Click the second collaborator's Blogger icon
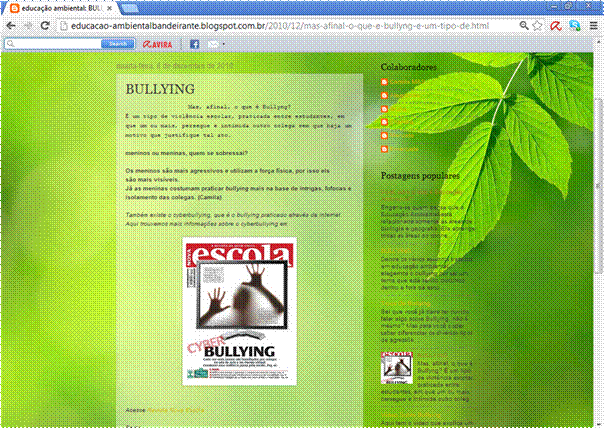 pyautogui.click(x=384, y=95)
